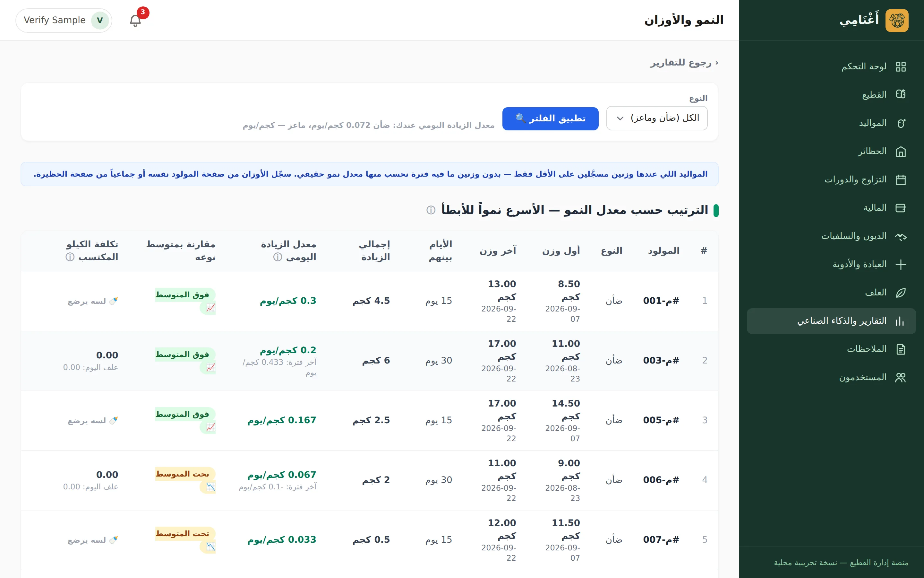Open newborn #م-003 link
The height and width of the screenshot is (578, 924).
(x=661, y=361)
